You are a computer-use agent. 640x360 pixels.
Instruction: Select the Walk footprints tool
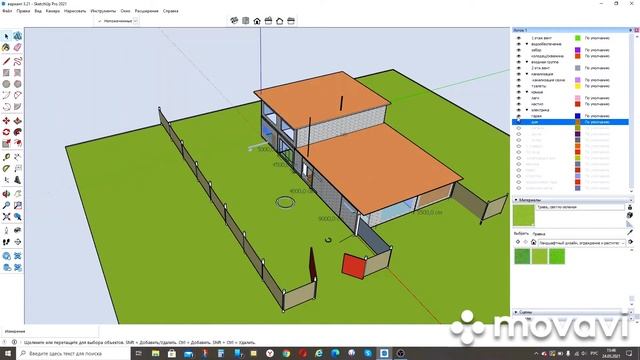[x=6, y=242]
